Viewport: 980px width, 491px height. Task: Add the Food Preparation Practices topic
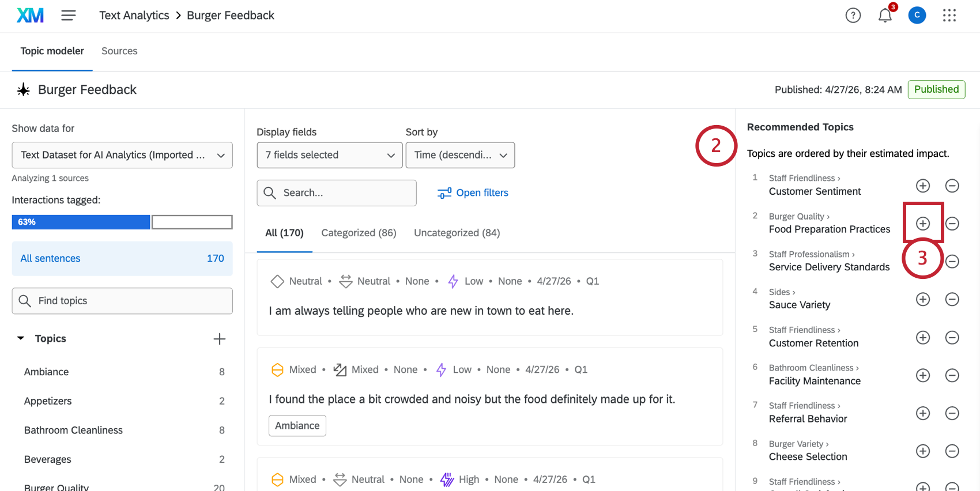923,224
